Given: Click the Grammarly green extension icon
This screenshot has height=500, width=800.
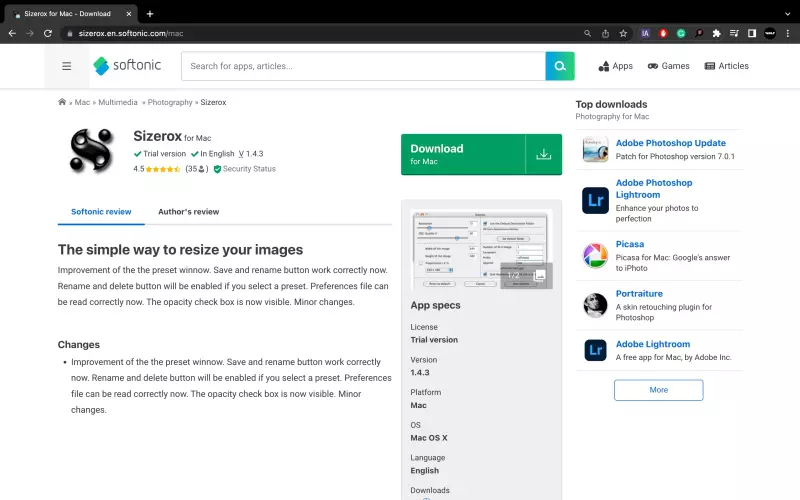Looking at the screenshot, I should point(681,33).
